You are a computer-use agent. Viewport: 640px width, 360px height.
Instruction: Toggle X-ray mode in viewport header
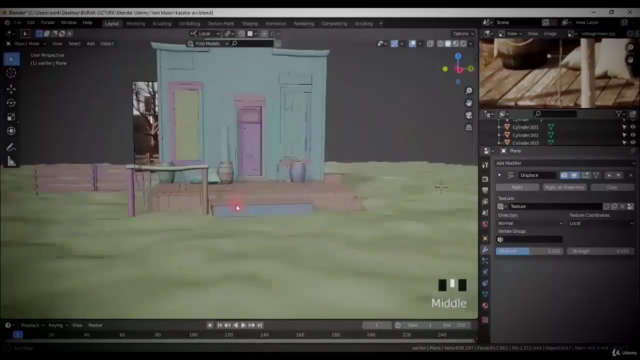coord(430,43)
